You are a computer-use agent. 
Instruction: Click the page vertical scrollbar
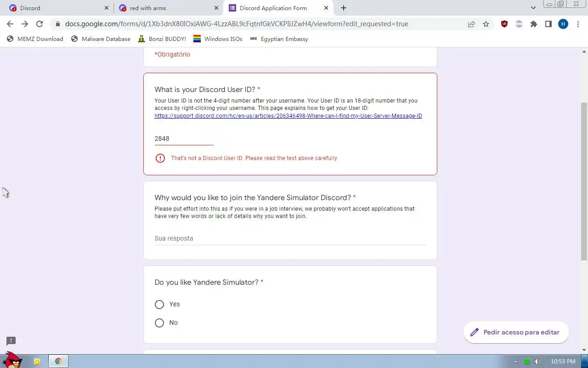tap(584, 181)
